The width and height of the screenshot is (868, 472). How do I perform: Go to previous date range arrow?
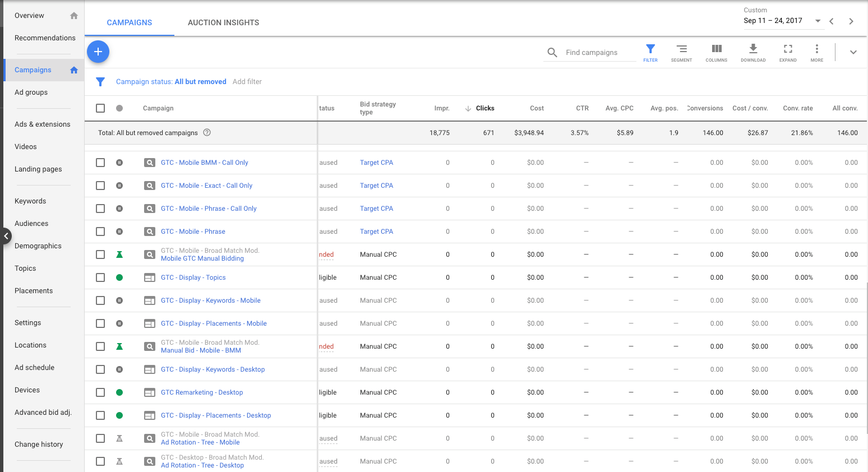832,21
